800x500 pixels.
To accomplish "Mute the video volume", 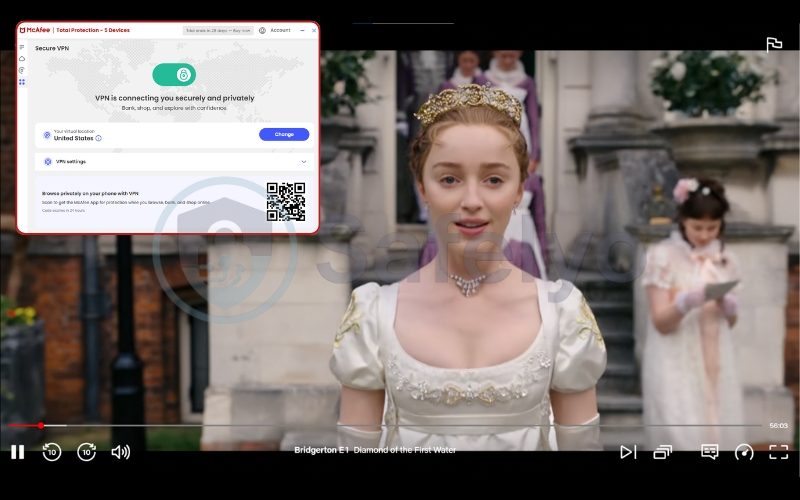I will [121, 452].
